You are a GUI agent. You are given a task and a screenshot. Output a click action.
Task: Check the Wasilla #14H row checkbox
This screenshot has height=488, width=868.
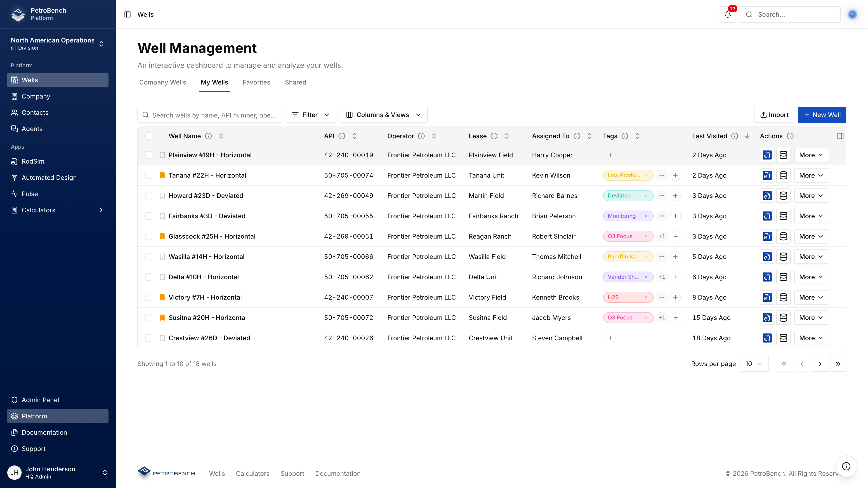click(149, 257)
